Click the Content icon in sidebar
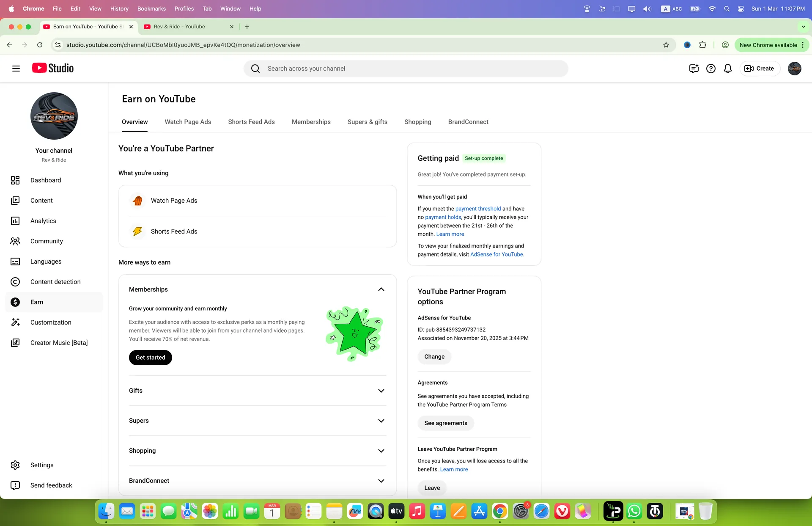This screenshot has width=812, height=526. [15, 201]
